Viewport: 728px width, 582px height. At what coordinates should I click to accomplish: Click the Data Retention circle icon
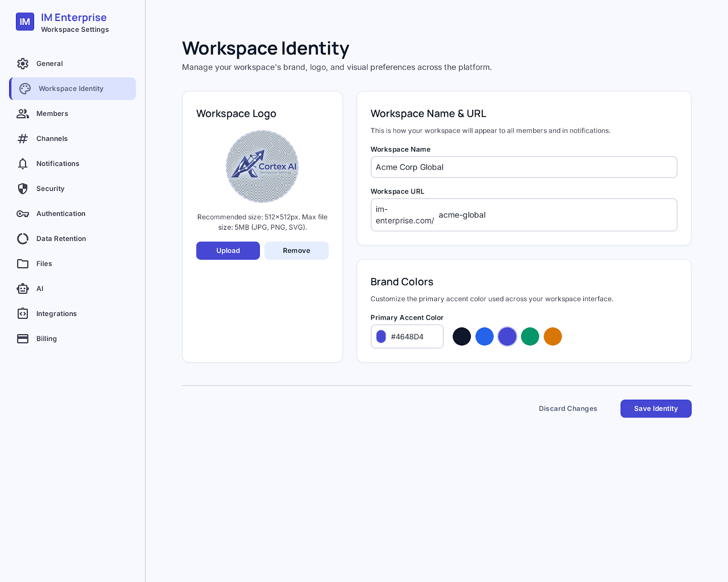[23, 239]
